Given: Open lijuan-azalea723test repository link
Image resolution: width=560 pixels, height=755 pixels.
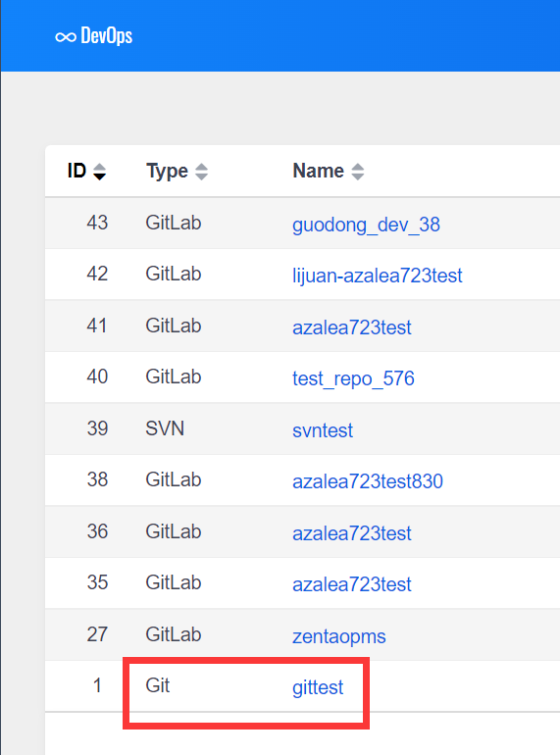Looking at the screenshot, I should coord(377,276).
